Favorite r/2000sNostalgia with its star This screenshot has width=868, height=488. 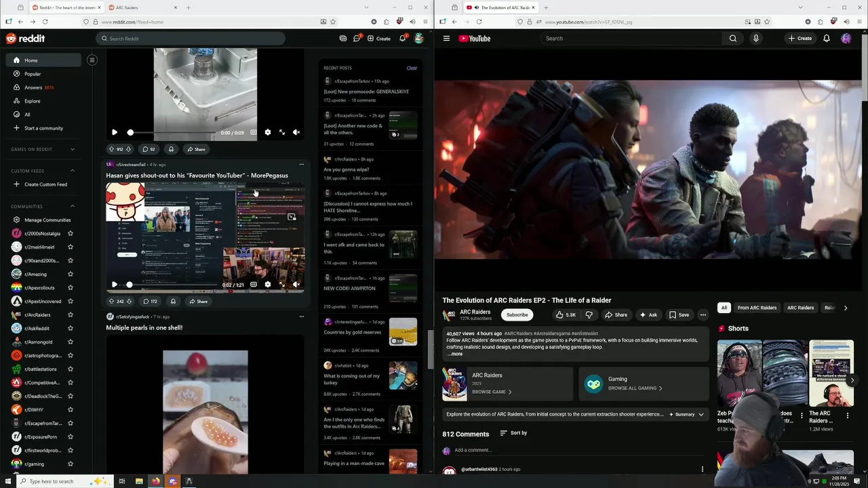[71, 234]
